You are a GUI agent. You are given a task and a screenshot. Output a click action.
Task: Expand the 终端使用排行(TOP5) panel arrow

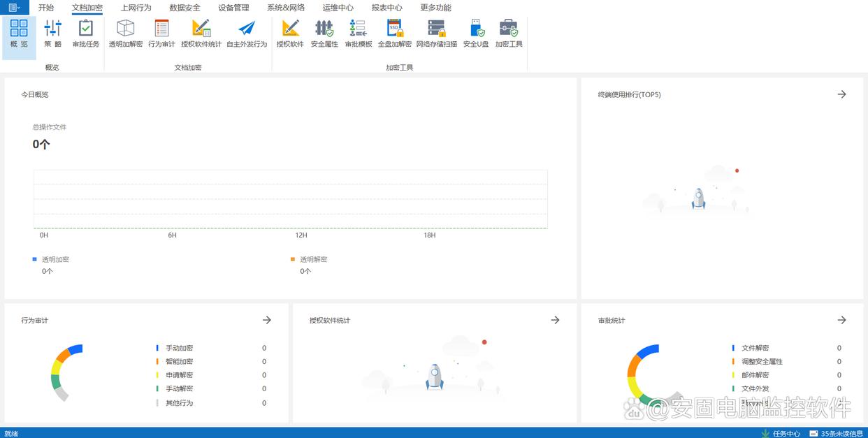tap(841, 94)
